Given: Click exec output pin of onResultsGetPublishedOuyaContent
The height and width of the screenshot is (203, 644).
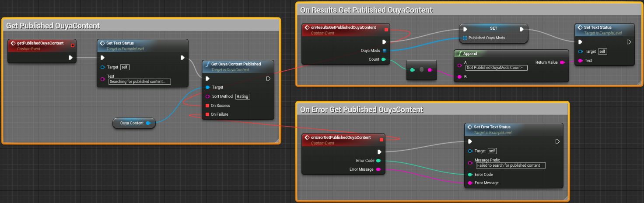Looking at the screenshot, I should 384,42.
